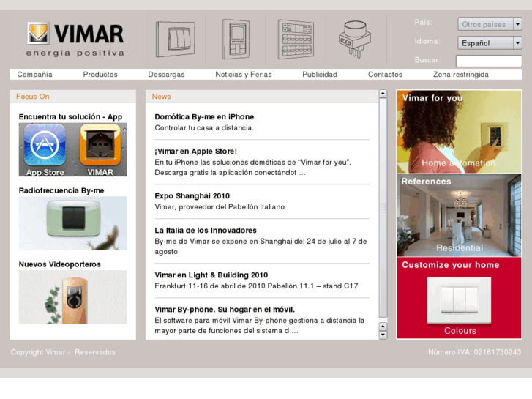Click the Focus On panel title
The width and height of the screenshot is (532, 399).
coord(33,97)
